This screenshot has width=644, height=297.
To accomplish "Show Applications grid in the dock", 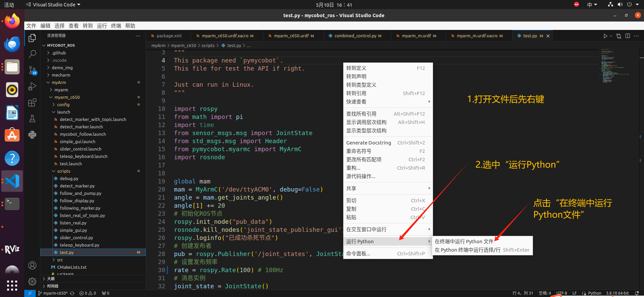I will click(x=12, y=286).
